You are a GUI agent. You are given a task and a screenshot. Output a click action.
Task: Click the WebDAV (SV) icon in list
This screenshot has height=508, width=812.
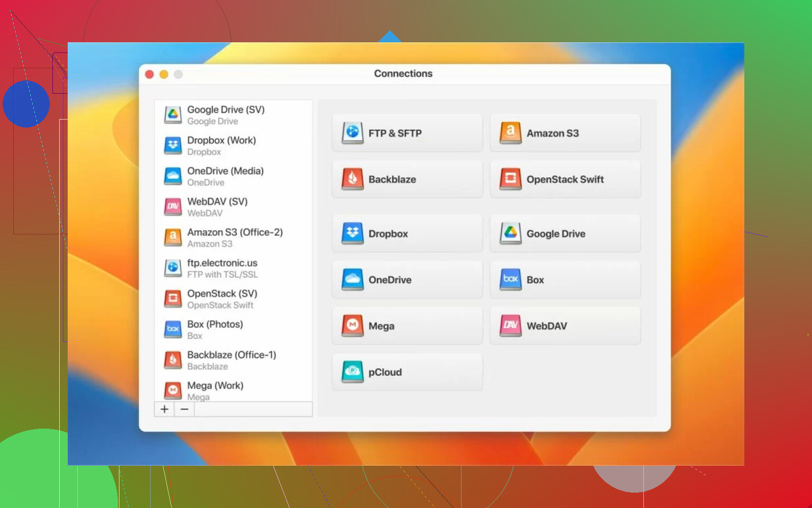tap(173, 207)
